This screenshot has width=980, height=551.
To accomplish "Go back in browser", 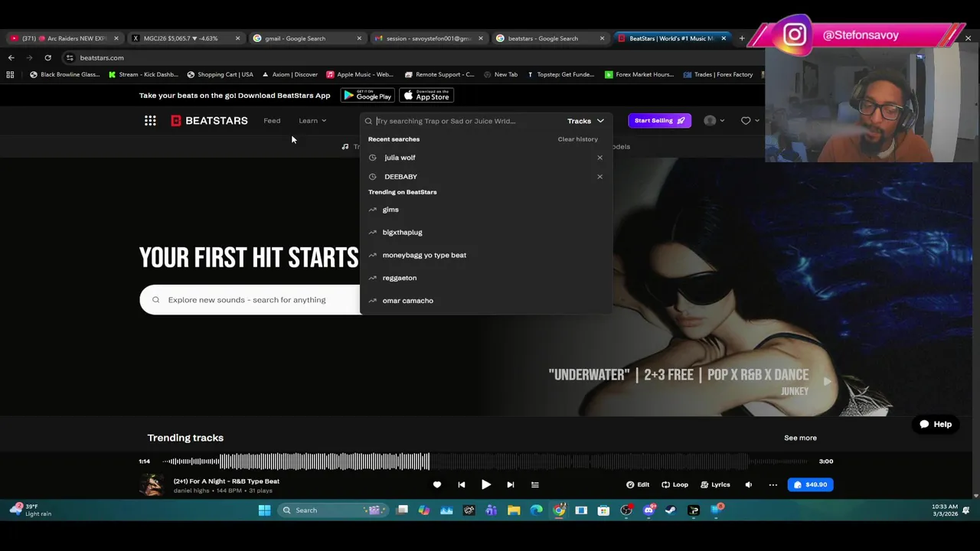I will click(x=11, y=57).
